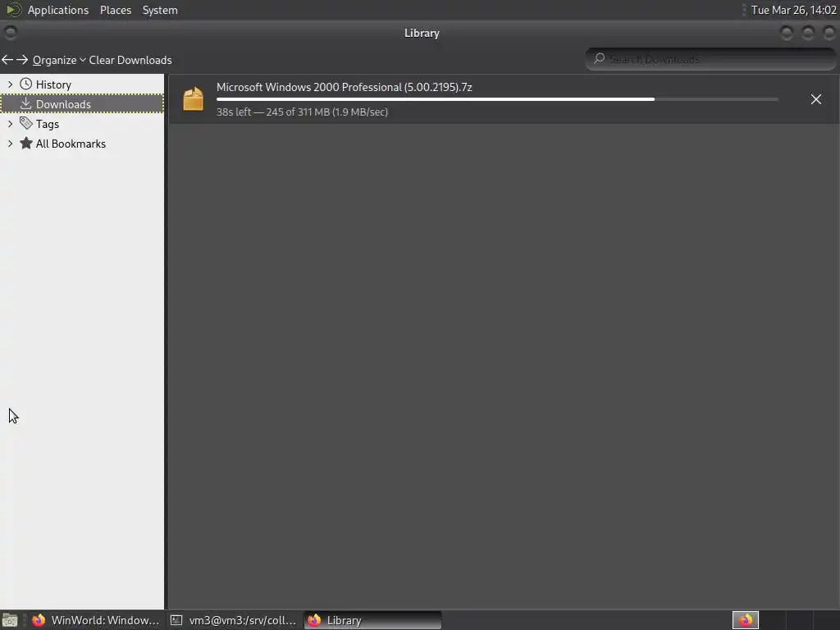Screen dimensions: 840x630
Task: Click the Tags label icon
Action: (25, 123)
